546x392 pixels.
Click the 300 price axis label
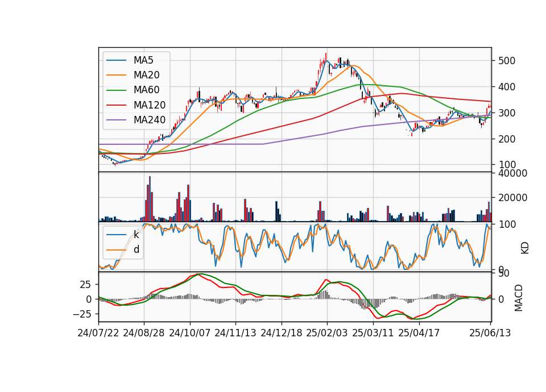tap(507, 113)
